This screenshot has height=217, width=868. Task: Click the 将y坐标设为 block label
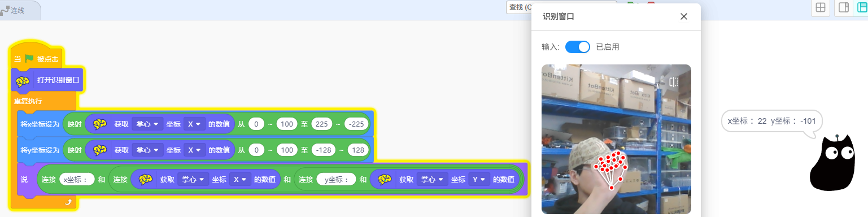click(40, 150)
